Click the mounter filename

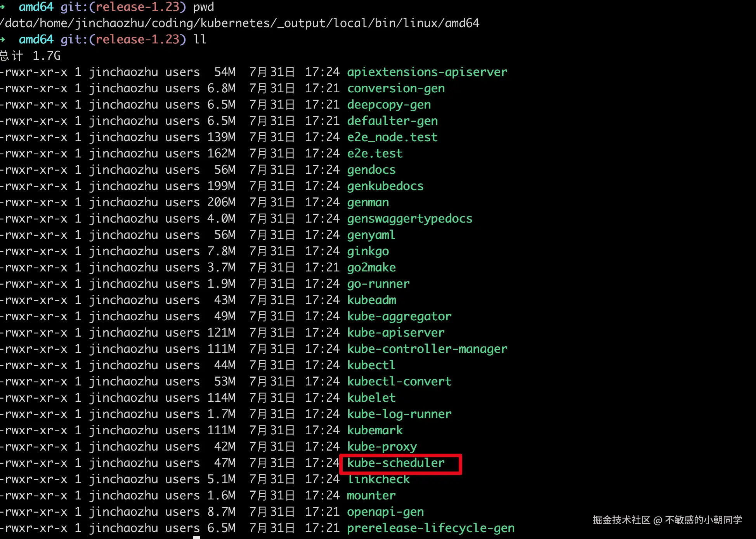point(371,496)
